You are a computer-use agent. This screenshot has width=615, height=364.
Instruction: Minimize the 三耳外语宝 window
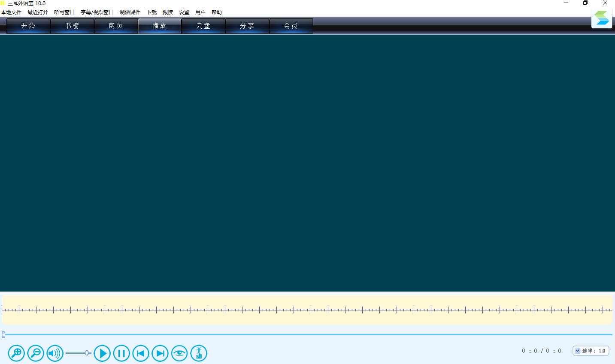tap(566, 3)
